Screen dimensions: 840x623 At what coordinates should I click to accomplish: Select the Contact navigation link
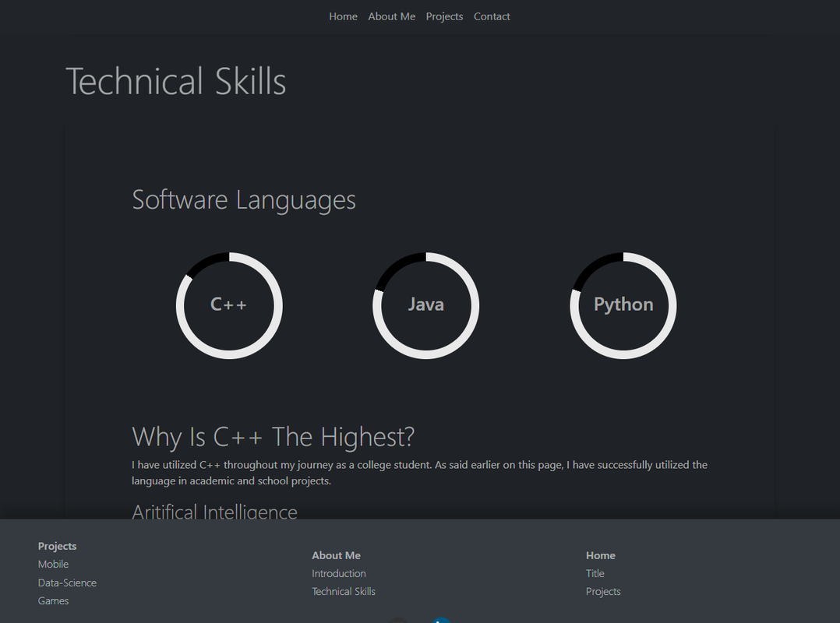(492, 16)
